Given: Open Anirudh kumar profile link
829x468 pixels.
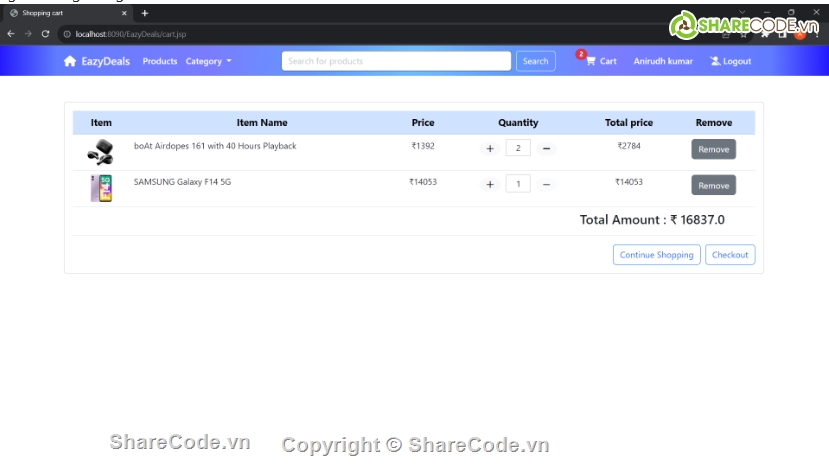Looking at the screenshot, I should click(x=663, y=61).
